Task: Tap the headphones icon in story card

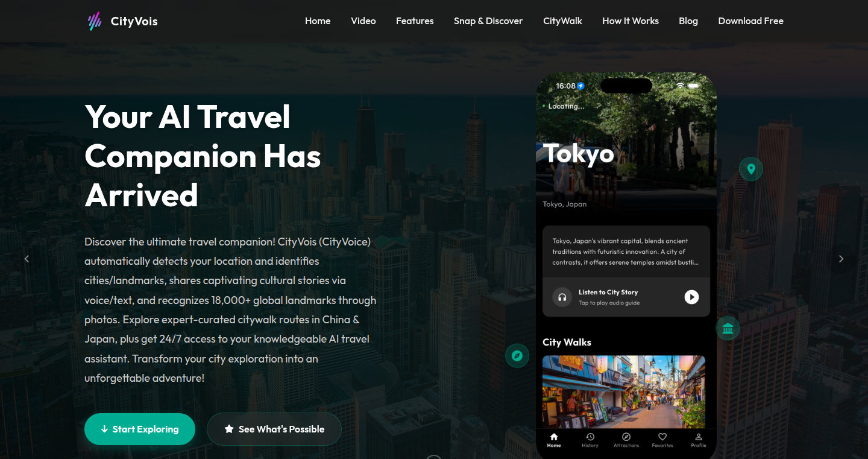Action: [x=562, y=297]
